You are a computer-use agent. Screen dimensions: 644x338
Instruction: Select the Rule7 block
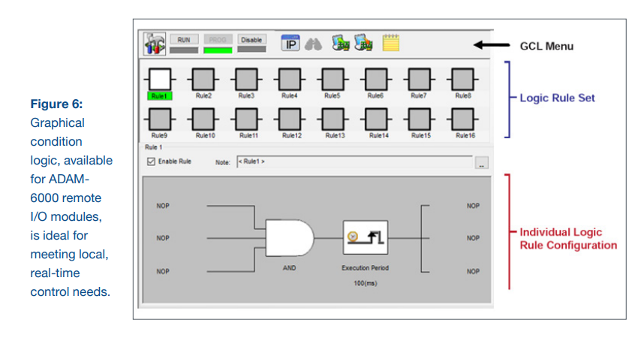pyautogui.click(x=420, y=80)
